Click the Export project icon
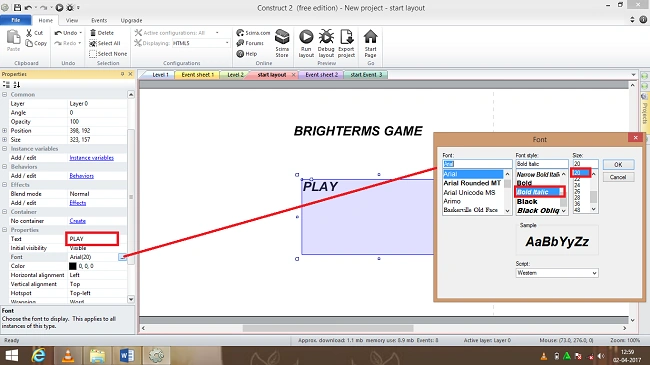Viewport: 650px width, 365px height. click(346, 37)
